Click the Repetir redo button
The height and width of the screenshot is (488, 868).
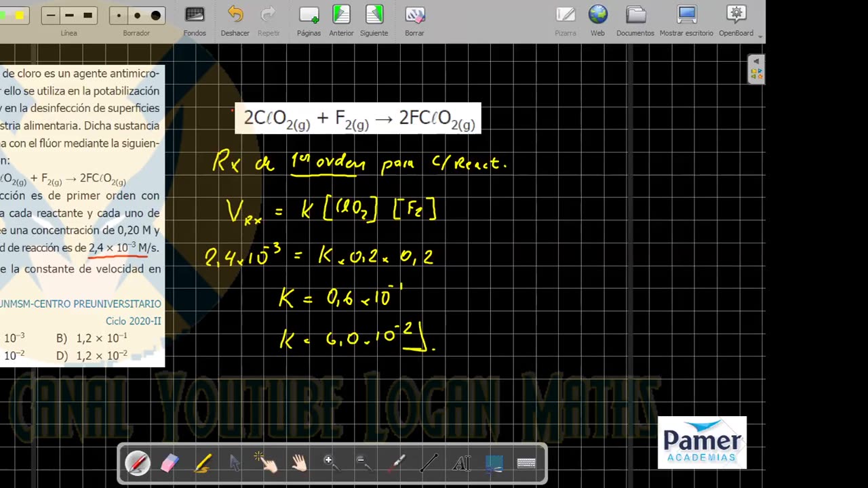[269, 20]
